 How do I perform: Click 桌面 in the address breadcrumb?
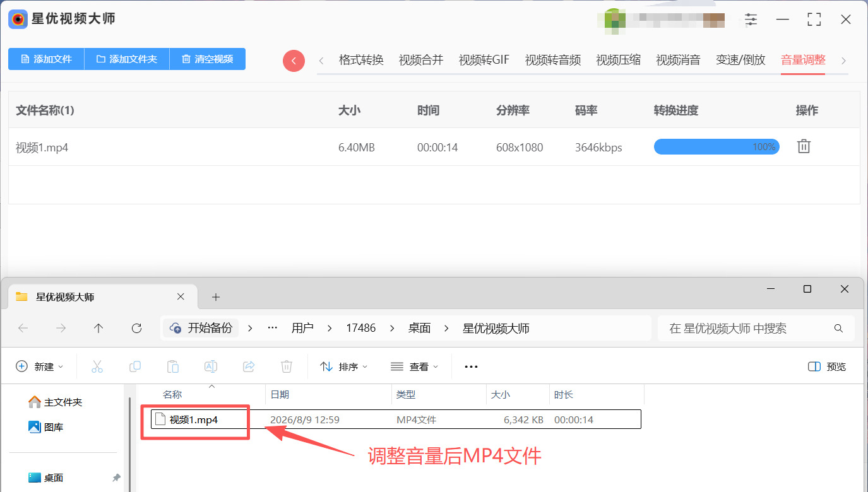pyautogui.click(x=419, y=329)
